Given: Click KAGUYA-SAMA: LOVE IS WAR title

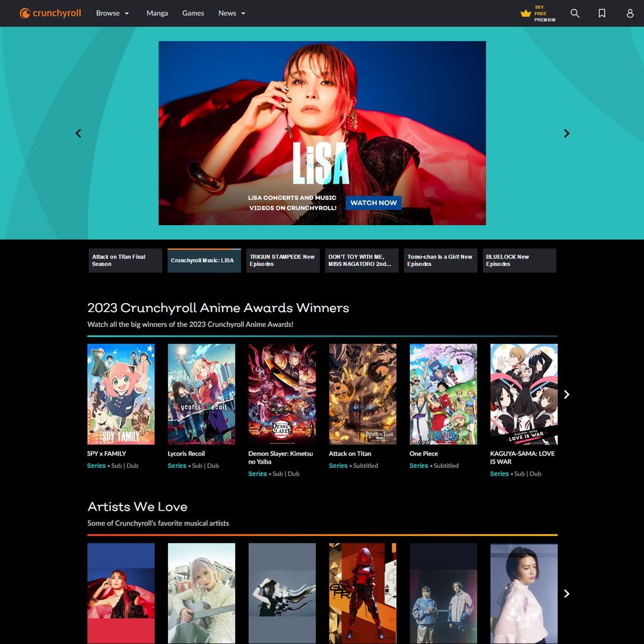Looking at the screenshot, I should coord(522,458).
